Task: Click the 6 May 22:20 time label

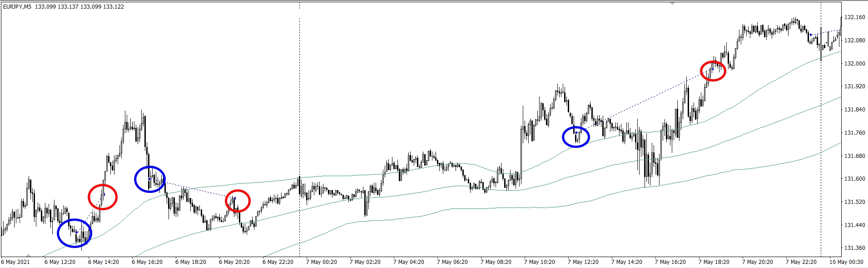Action: [278, 262]
